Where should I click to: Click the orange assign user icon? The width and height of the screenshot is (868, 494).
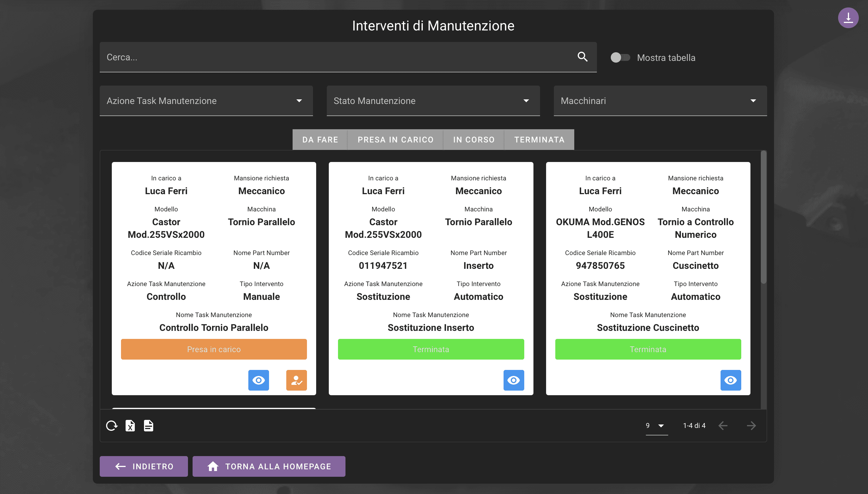pos(296,380)
